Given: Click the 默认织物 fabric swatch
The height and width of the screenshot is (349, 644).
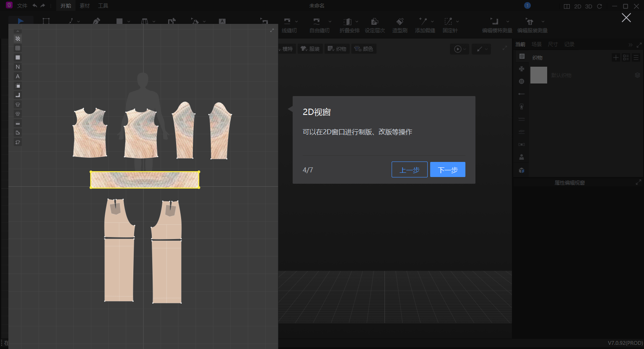Looking at the screenshot, I should pos(539,75).
